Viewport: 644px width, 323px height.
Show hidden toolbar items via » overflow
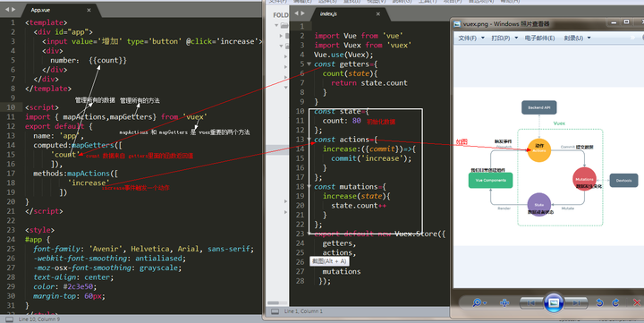pos(633,38)
